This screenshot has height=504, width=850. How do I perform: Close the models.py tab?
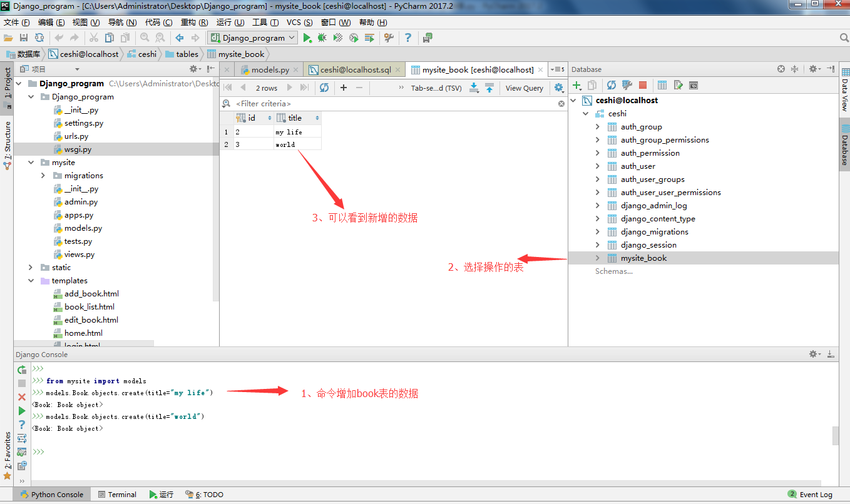(x=296, y=70)
